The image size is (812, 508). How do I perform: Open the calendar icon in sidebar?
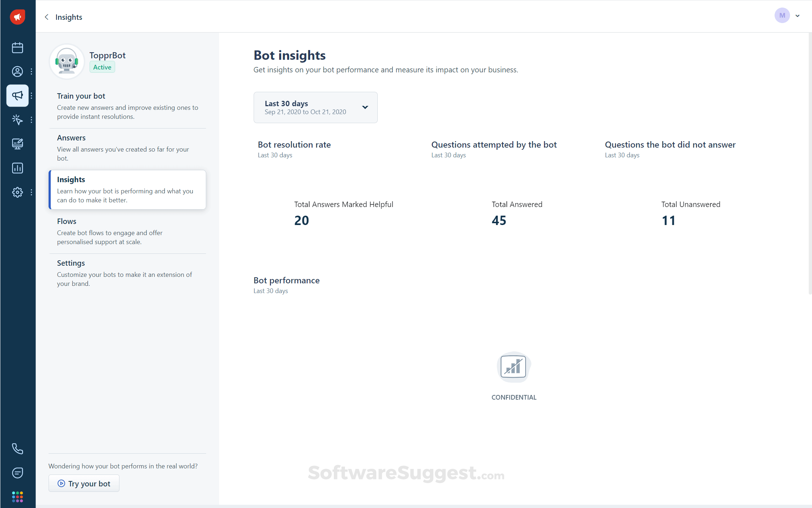[x=17, y=48]
